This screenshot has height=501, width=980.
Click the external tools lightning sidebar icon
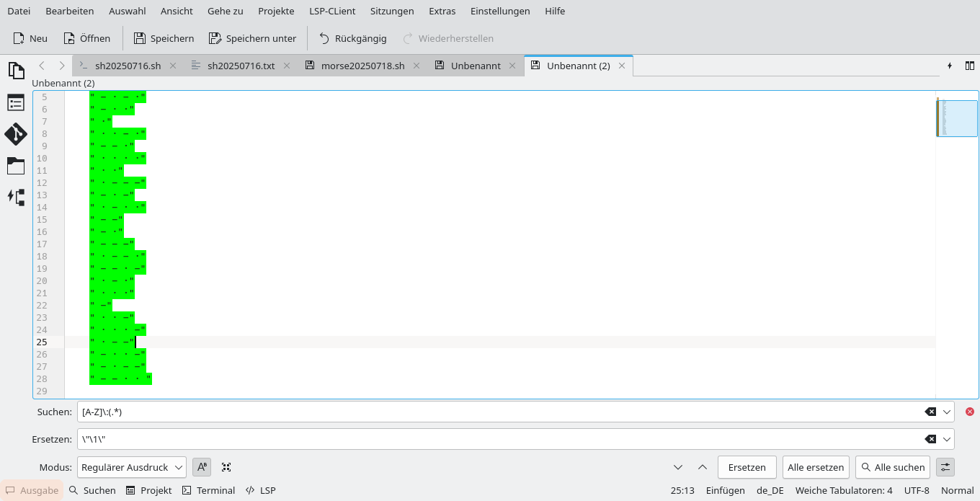point(16,197)
